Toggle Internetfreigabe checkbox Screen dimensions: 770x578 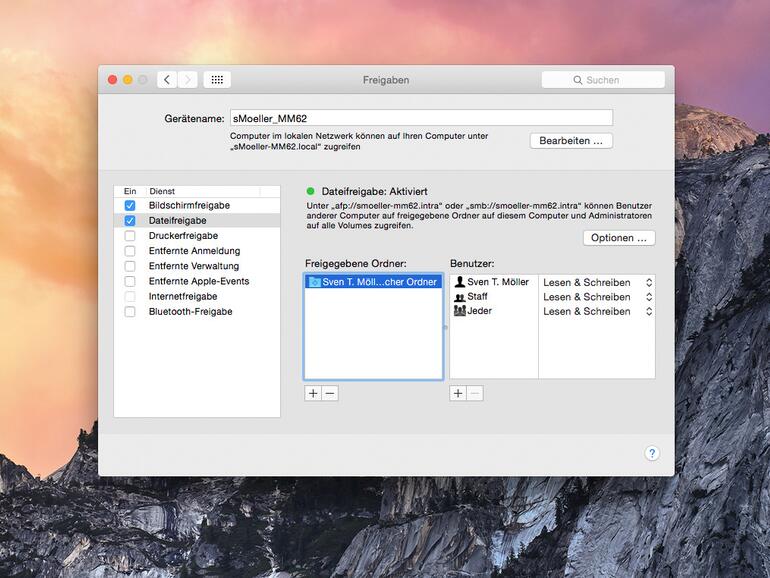click(x=130, y=297)
